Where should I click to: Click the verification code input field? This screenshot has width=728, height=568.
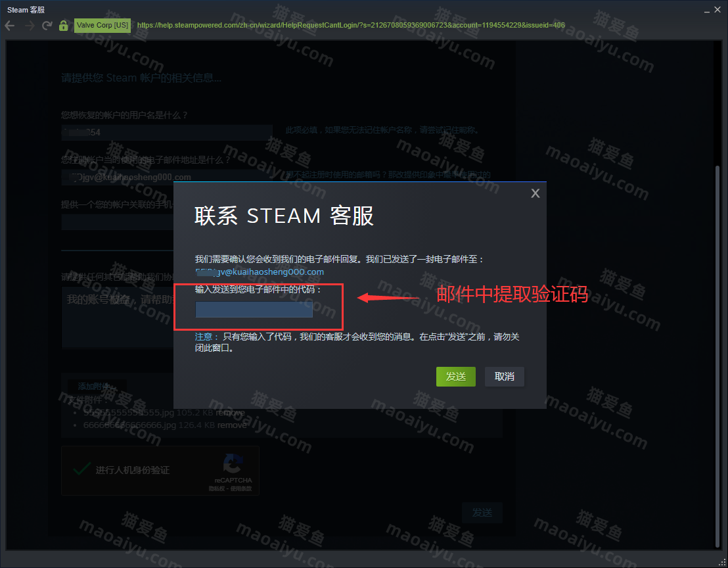253,309
